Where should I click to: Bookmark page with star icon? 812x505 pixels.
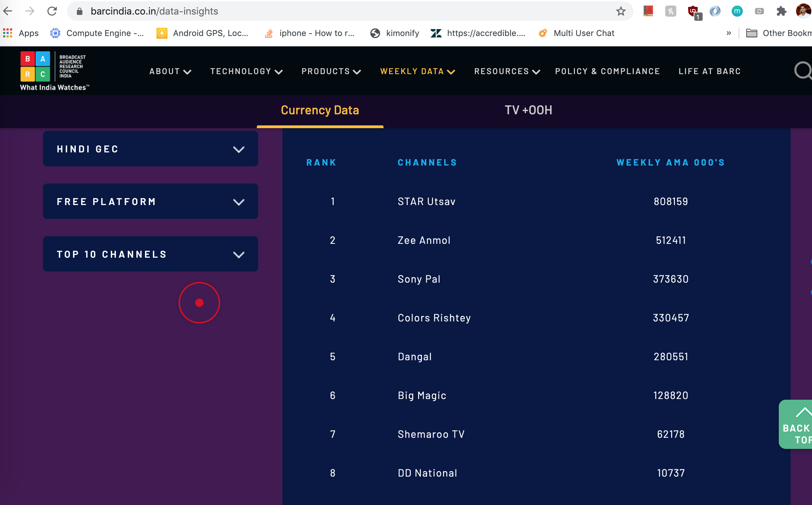pyautogui.click(x=621, y=11)
